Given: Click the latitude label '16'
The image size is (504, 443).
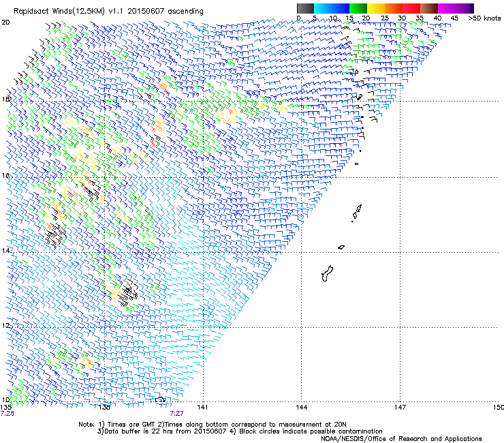Looking at the screenshot, I should point(5,176).
